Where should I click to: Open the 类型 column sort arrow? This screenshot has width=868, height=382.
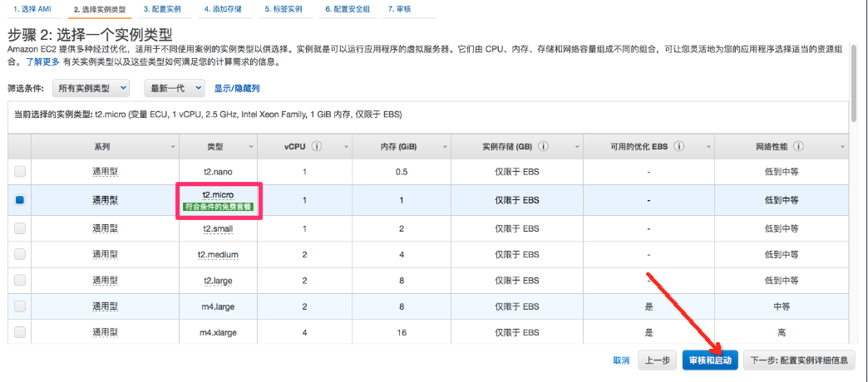pos(251,147)
